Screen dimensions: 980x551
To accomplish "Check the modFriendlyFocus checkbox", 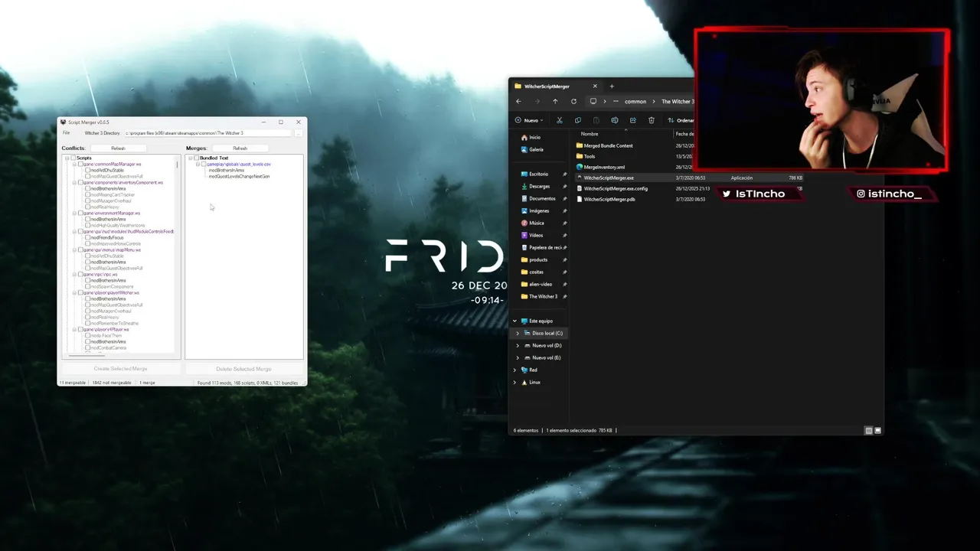I will (87, 237).
